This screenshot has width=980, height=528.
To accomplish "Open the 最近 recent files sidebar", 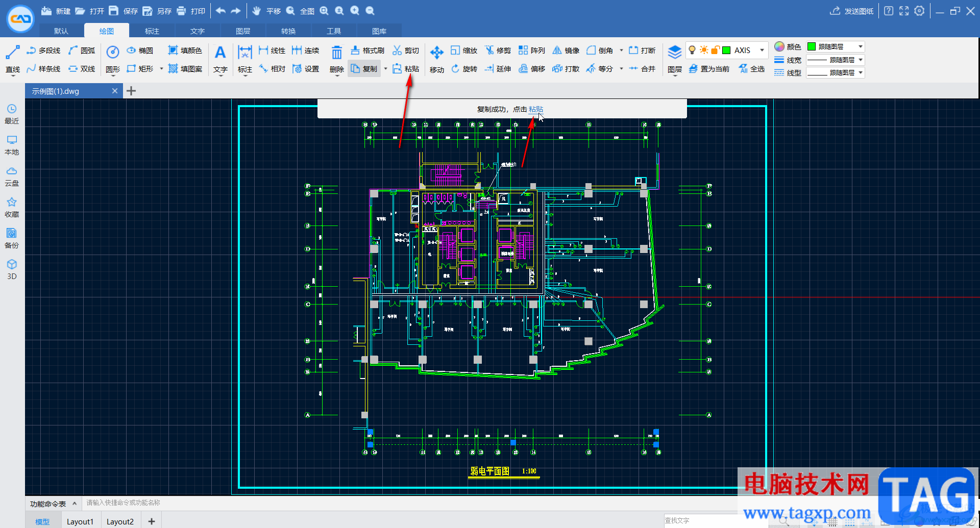I will pyautogui.click(x=12, y=114).
